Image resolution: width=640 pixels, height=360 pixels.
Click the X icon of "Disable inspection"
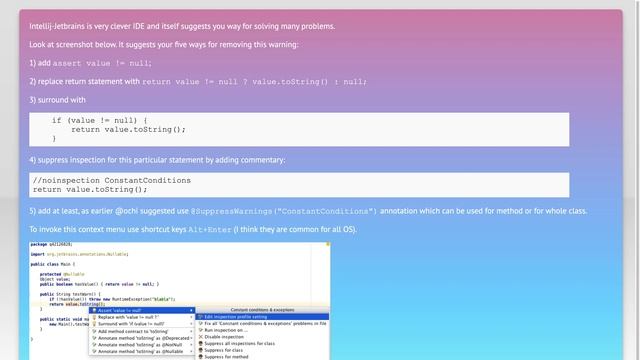pyautogui.click(x=200, y=337)
